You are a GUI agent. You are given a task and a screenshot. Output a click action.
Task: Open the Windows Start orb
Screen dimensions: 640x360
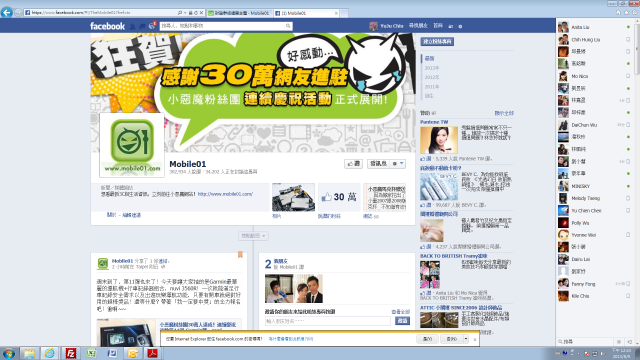click(9, 353)
